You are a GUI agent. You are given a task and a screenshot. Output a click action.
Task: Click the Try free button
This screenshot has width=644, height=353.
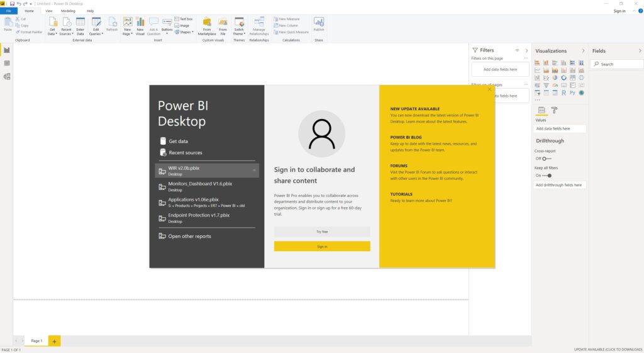click(x=322, y=232)
